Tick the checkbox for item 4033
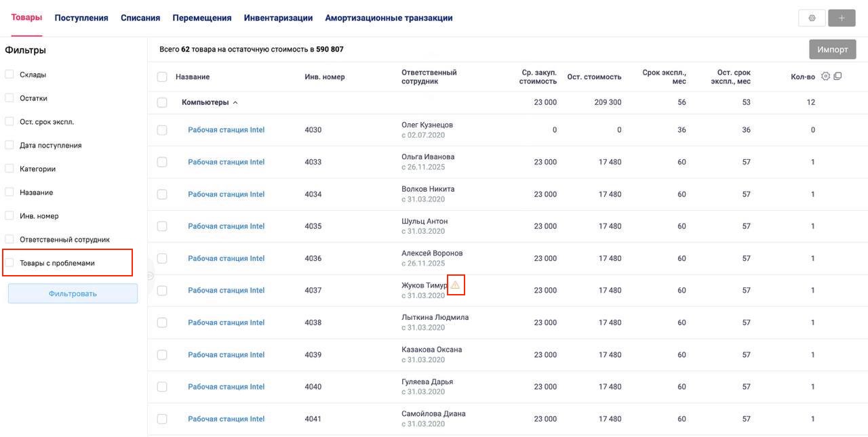The image size is (868, 437). point(162,162)
